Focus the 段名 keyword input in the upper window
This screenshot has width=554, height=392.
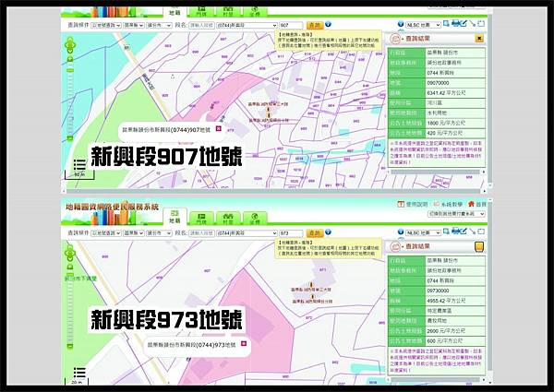click(x=201, y=26)
